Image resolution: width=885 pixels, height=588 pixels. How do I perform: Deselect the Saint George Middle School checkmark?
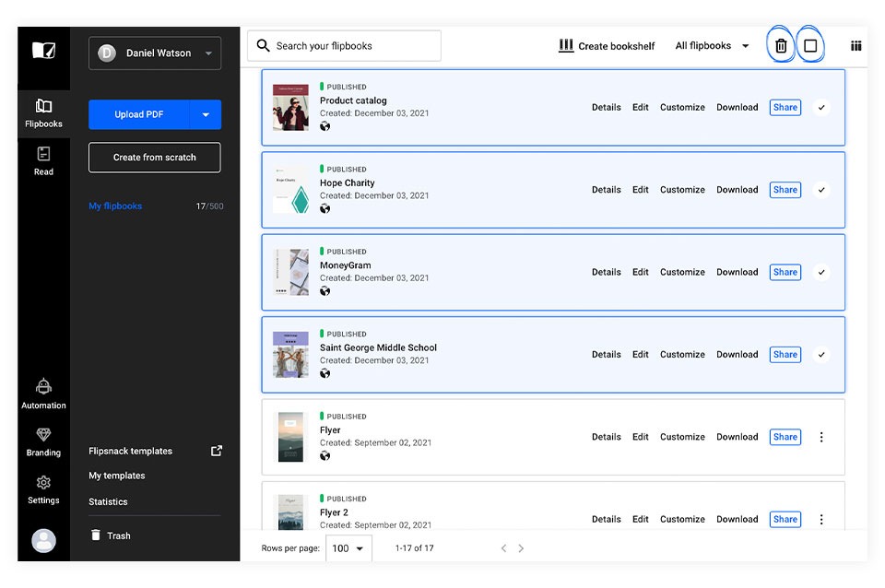click(821, 355)
